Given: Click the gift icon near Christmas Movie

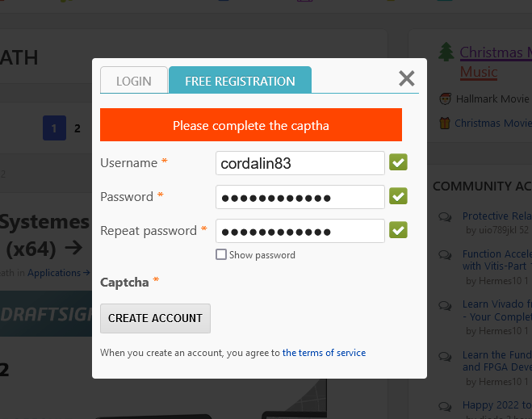Looking at the screenshot, I should coord(444,124).
